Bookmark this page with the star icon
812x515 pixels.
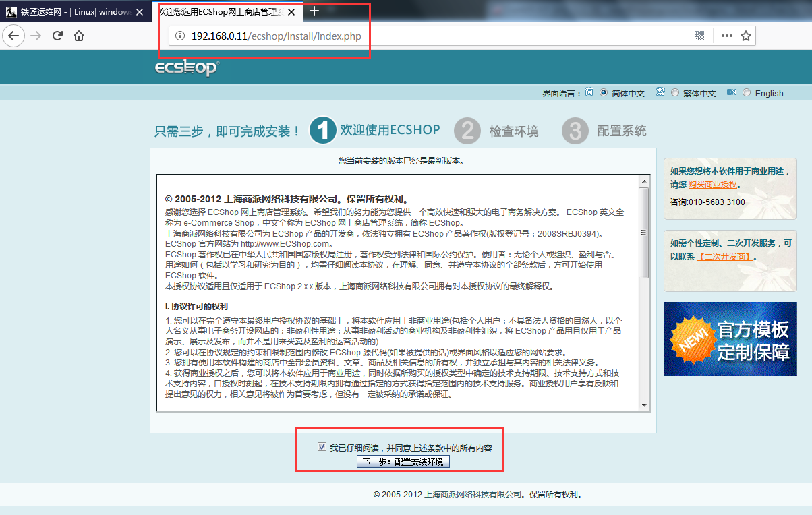pyautogui.click(x=746, y=36)
